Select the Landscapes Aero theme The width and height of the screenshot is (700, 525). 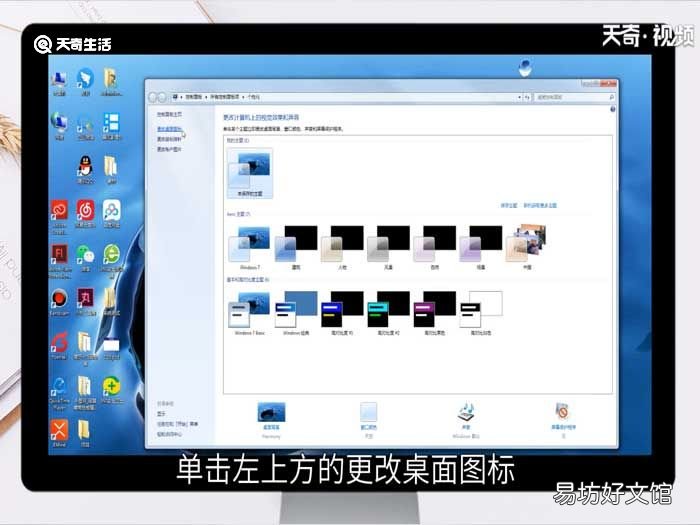point(388,248)
